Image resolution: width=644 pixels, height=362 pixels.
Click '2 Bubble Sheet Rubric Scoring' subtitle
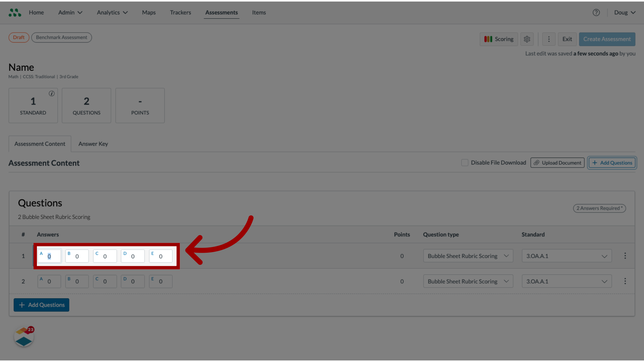54,217
